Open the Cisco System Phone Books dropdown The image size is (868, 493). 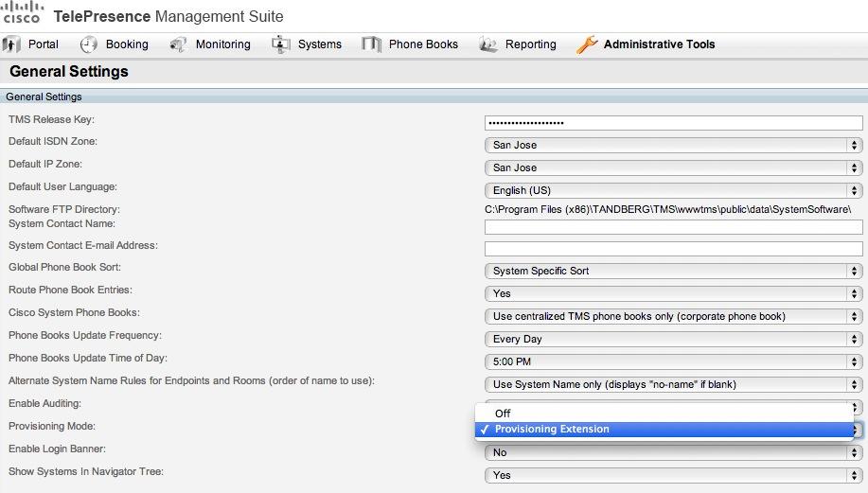tap(673, 316)
